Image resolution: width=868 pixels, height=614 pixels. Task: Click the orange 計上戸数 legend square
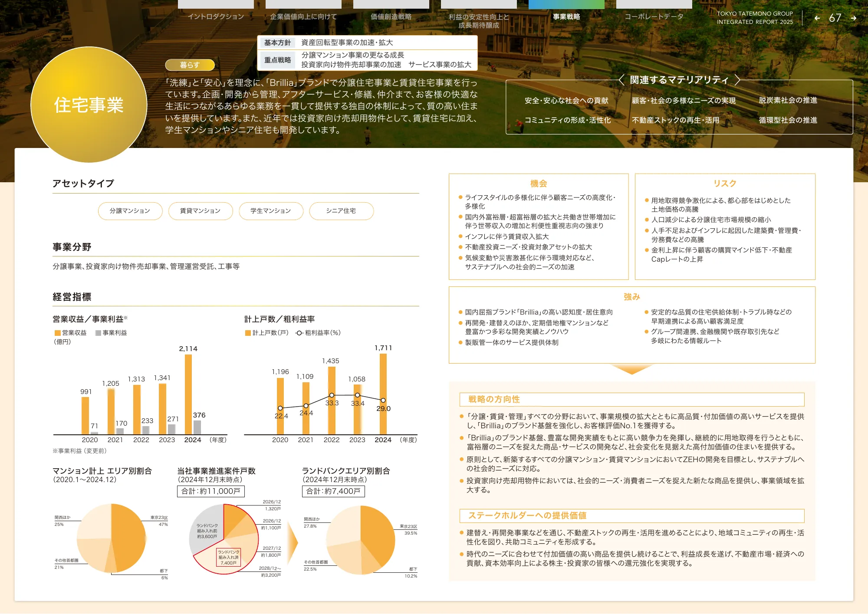[x=248, y=333]
